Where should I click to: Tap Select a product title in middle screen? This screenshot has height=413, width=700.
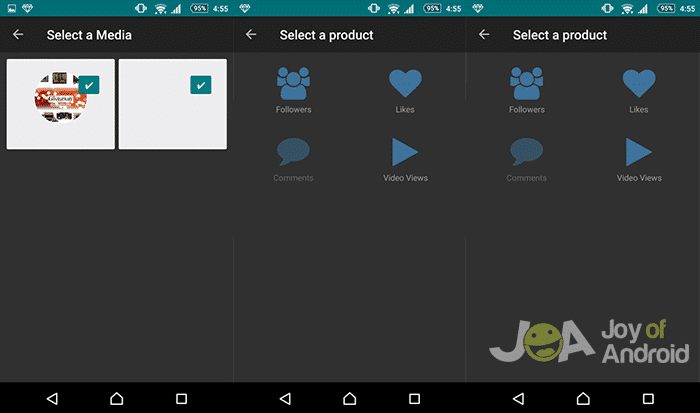326,35
